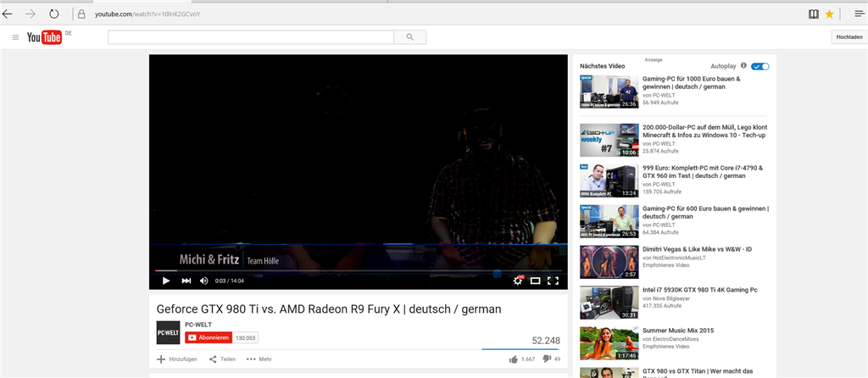The width and height of the screenshot is (868, 378).
Task: Mute the video volume speaker icon
Action: 203,281
